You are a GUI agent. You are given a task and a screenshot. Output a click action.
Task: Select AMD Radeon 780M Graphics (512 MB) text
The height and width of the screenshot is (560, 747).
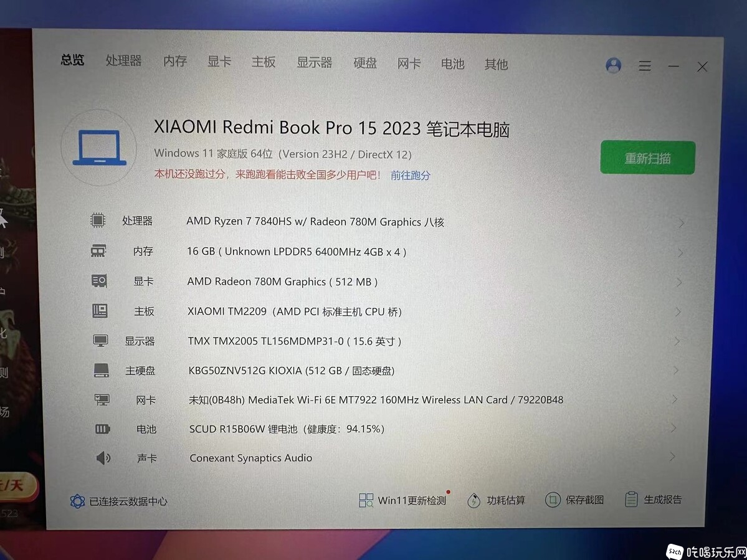pos(282,282)
